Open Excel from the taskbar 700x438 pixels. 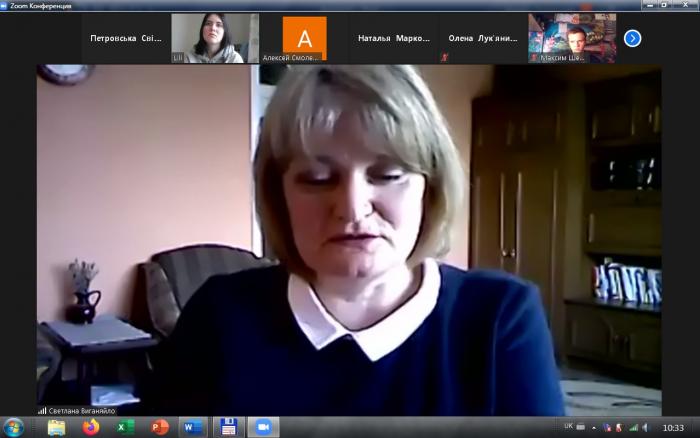pos(125,427)
